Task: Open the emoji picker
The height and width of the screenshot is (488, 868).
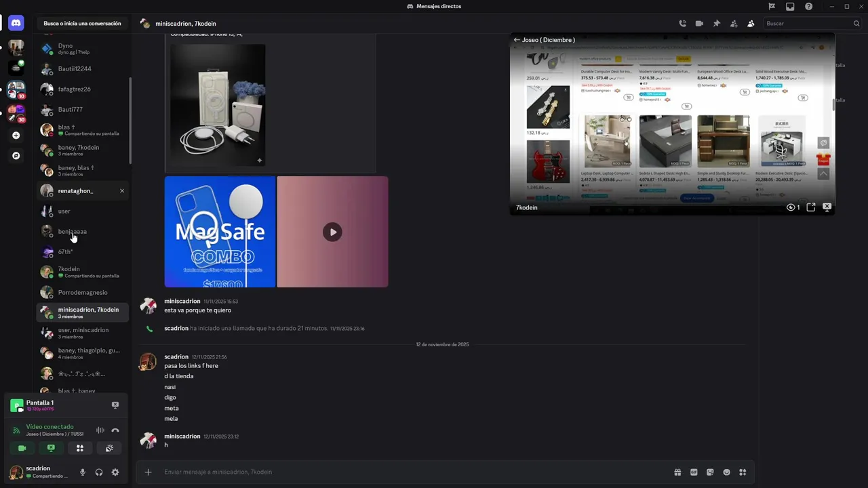Action: [x=727, y=472]
